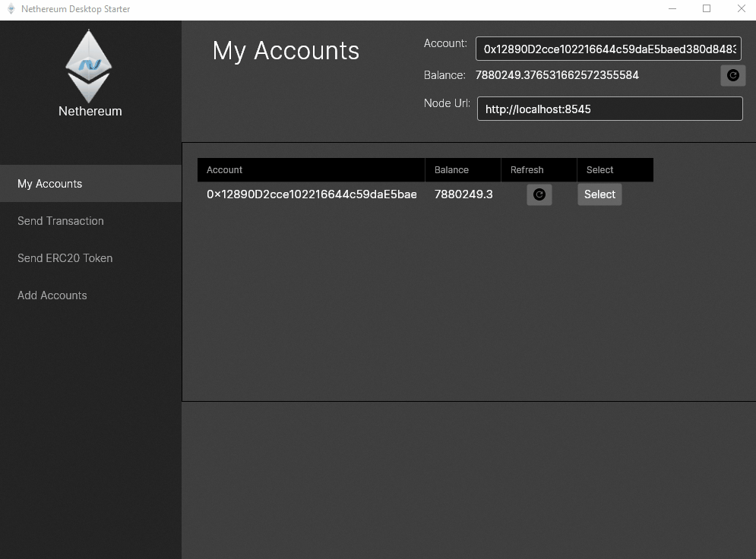Screen dimensions: 756x559
Task: Minimize the Nethereum Desktop Starter window
Action: [x=672, y=8]
